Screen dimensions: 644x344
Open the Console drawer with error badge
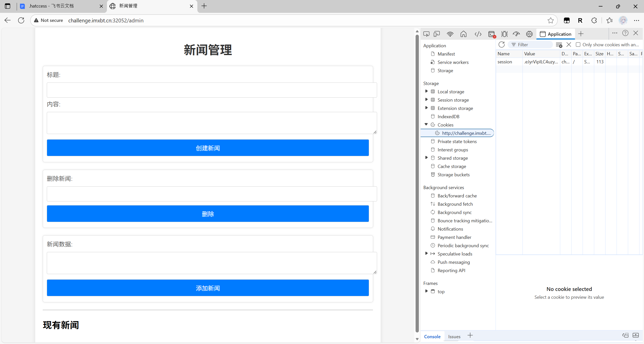492,34
